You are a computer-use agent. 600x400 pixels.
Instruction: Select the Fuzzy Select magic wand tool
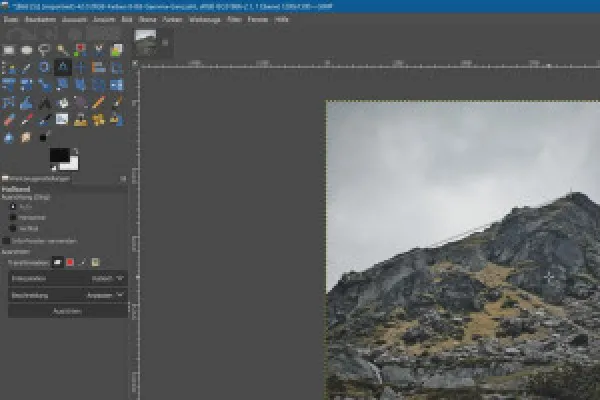point(62,49)
